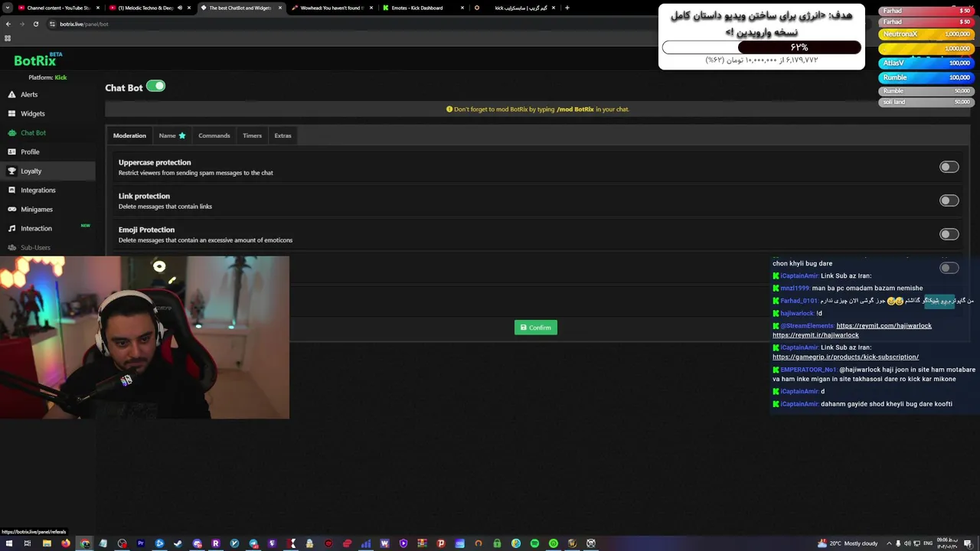This screenshot has width=980, height=551.
Task: Open the reymit.com/hajiwarlock chat link
Action: click(884, 326)
